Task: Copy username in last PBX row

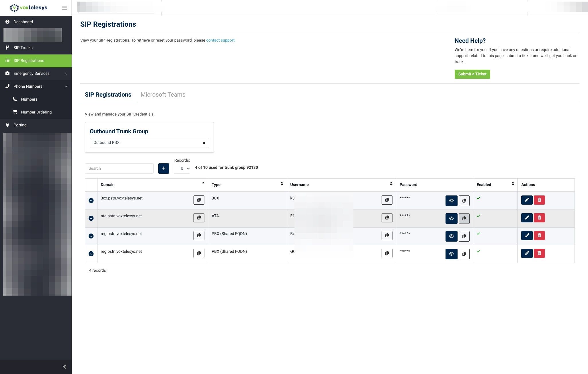Action: click(387, 253)
